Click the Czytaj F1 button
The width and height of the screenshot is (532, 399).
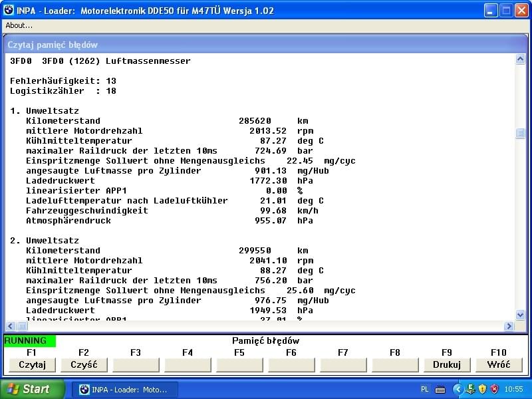click(32, 364)
